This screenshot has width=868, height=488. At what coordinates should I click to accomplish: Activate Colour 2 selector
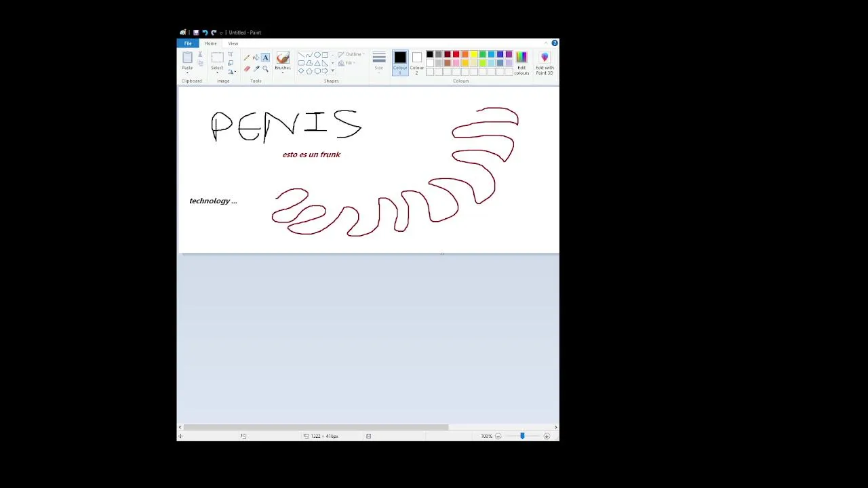coord(417,62)
